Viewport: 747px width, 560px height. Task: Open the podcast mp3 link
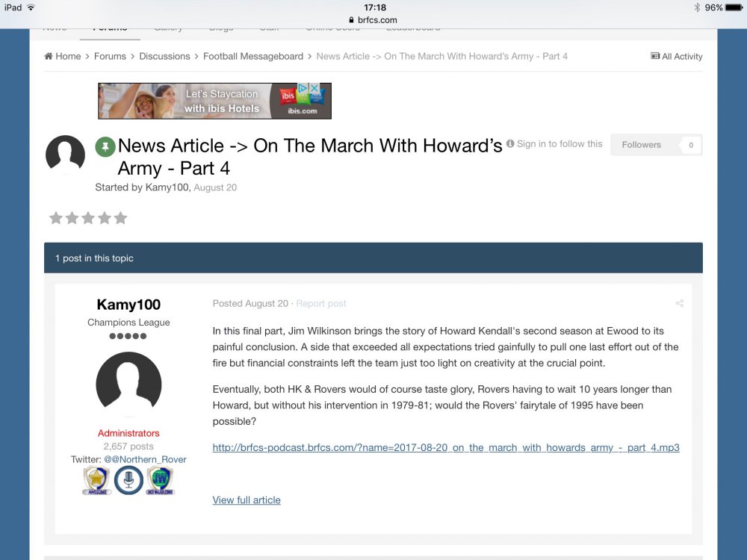pyautogui.click(x=446, y=448)
